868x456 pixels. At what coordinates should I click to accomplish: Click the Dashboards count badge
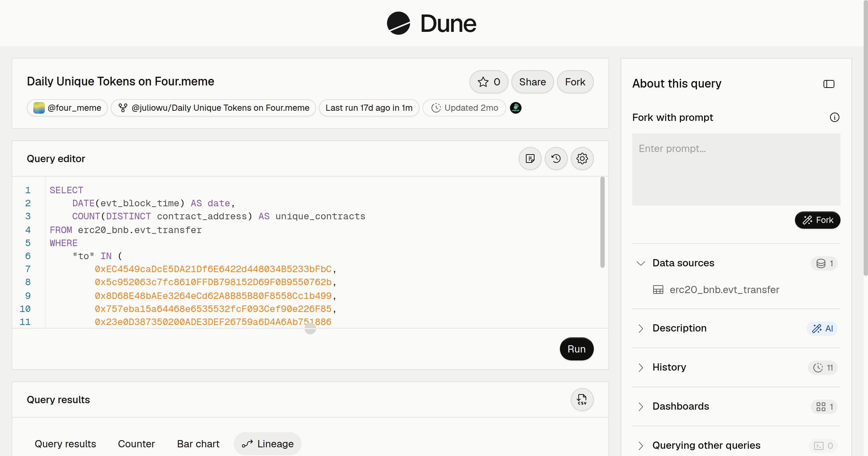coord(824,407)
